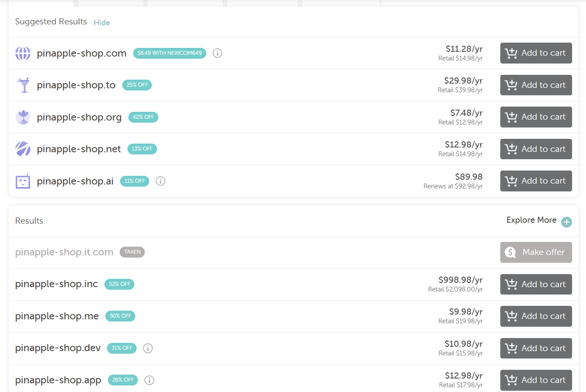The width and height of the screenshot is (586, 392).
Task: Click the 52% OFF badge on pinapple-shop.inc
Action: tap(120, 284)
